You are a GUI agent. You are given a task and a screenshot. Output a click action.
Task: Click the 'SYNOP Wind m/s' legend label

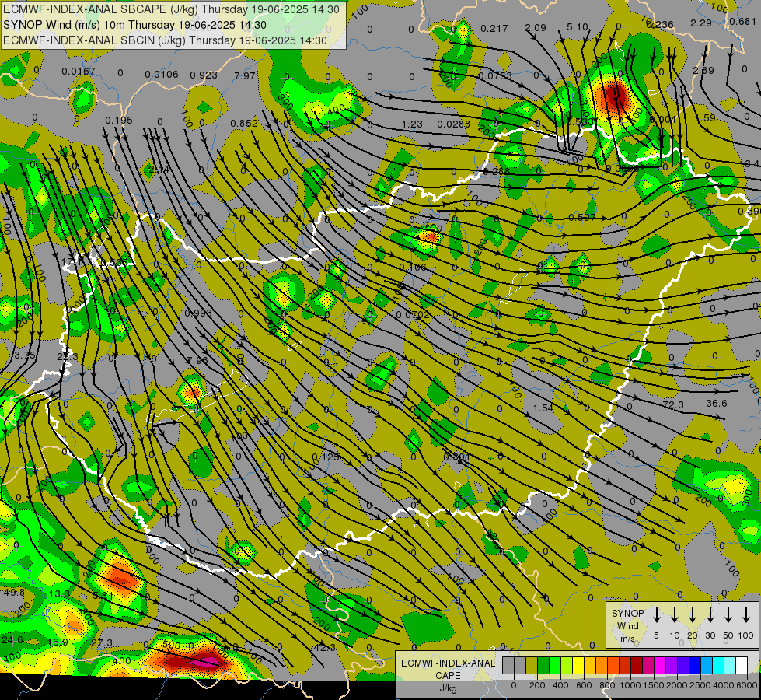tap(627, 626)
